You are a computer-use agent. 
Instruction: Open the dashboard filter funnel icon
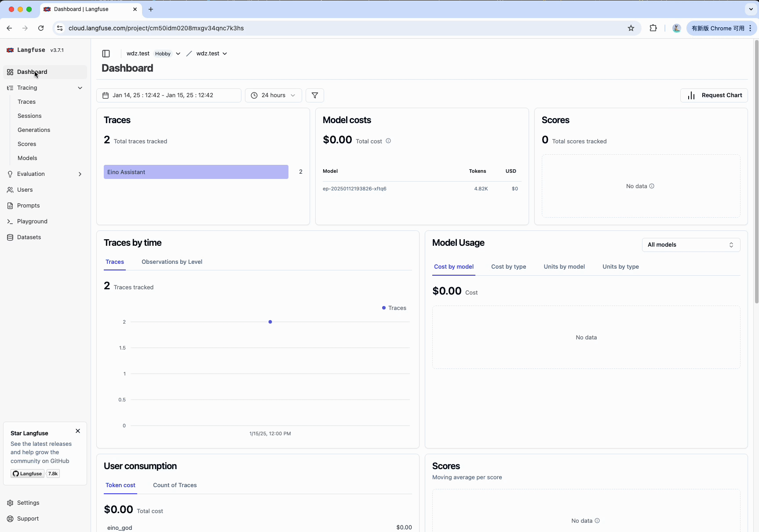315,95
